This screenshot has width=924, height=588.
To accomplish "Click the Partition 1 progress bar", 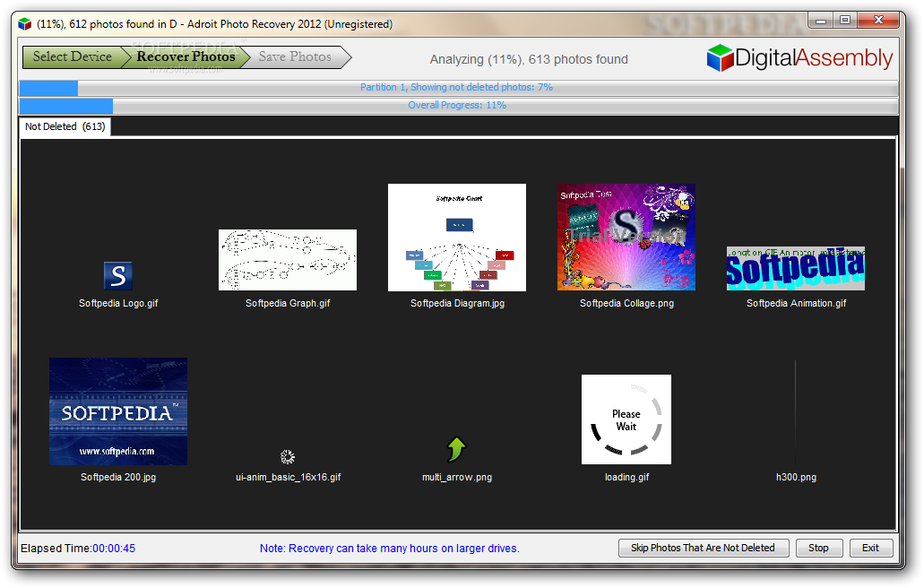I will coord(459,88).
